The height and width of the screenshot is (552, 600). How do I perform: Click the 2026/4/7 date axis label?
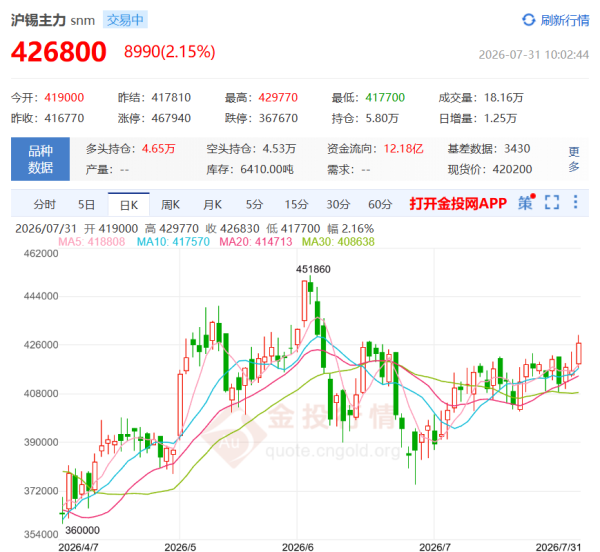78,547
